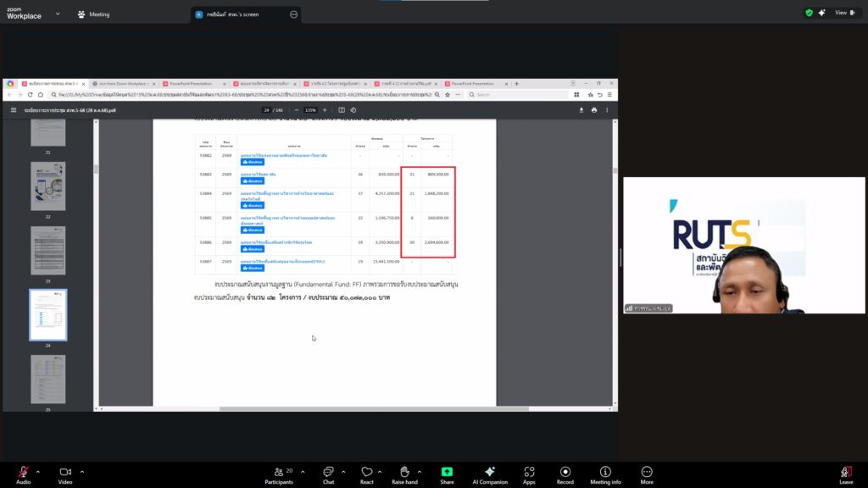Screen dimensions: 868x488
Task: Expand the video options arrow
Action: click(82, 471)
